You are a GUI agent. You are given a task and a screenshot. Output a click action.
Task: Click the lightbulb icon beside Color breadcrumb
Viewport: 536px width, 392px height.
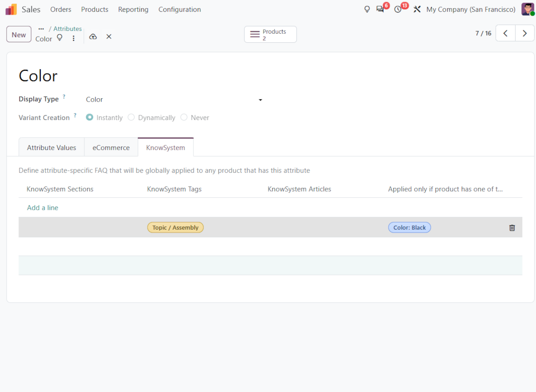(x=60, y=37)
